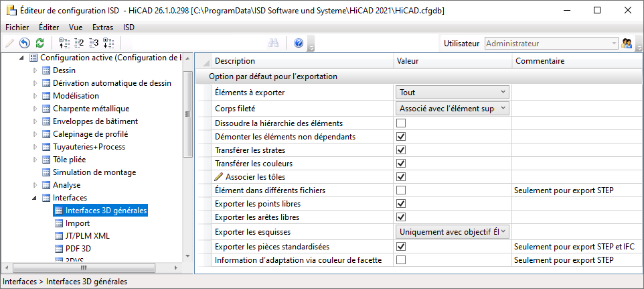Image resolution: width=644 pixels, height=289 pixels.
Task: Toggle Exporter les points libres checkbox
Action: point(401,204)
